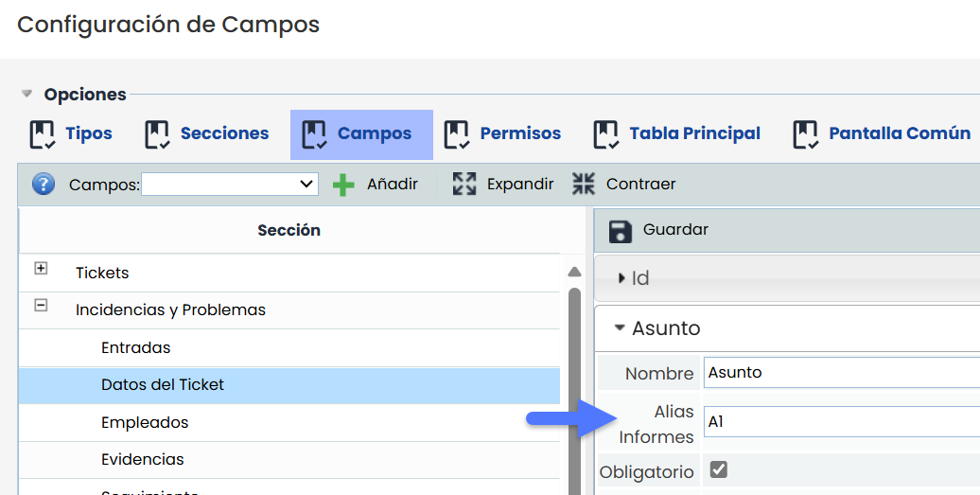Collapse the Asunto field panel

coord(620,328)
